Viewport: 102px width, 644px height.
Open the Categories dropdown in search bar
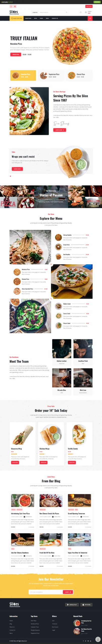click(35, 12)
